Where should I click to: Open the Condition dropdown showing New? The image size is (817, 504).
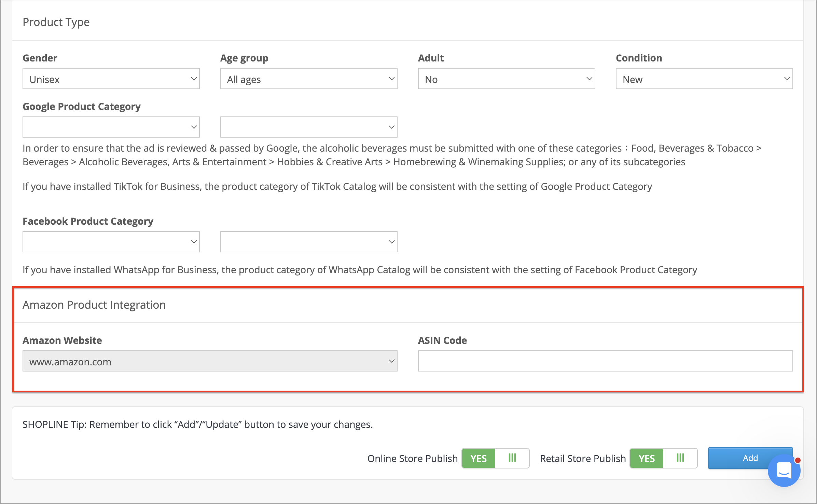pos(704,79)
